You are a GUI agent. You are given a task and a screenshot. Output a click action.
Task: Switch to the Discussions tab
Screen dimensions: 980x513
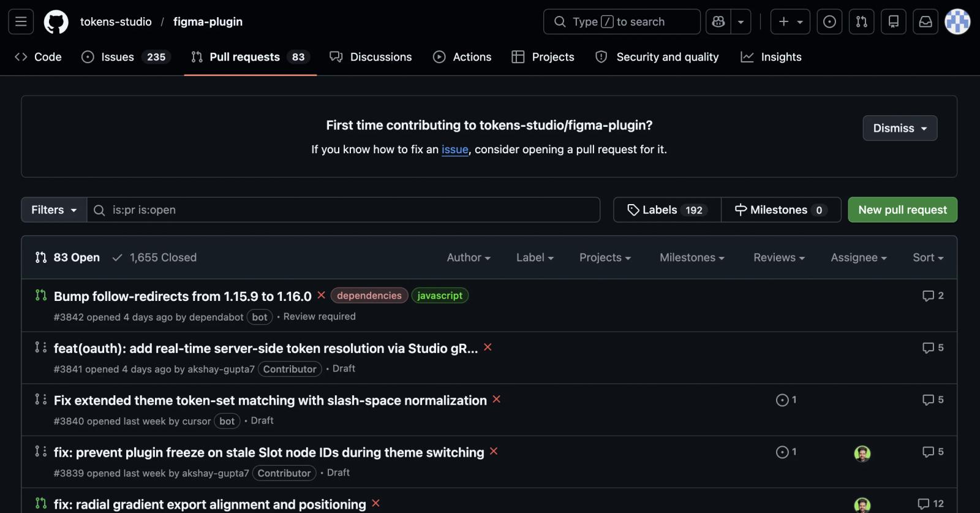tap(371, 57)
